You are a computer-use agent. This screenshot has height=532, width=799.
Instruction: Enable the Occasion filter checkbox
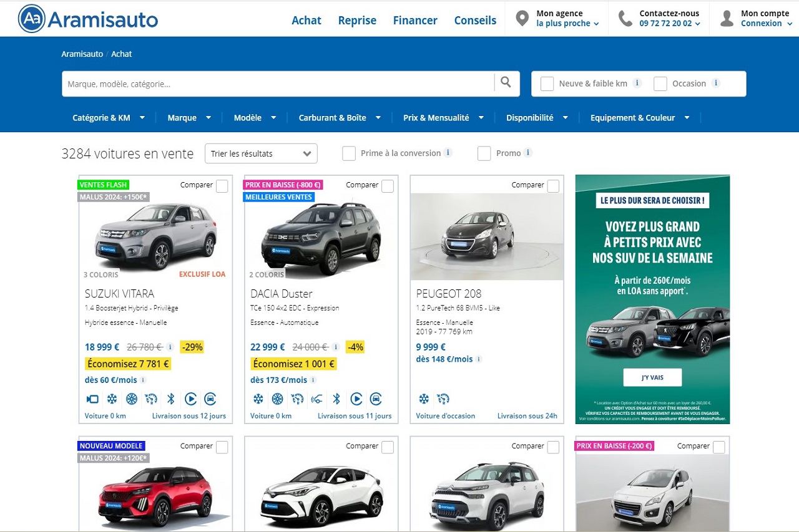coord(660,83)
